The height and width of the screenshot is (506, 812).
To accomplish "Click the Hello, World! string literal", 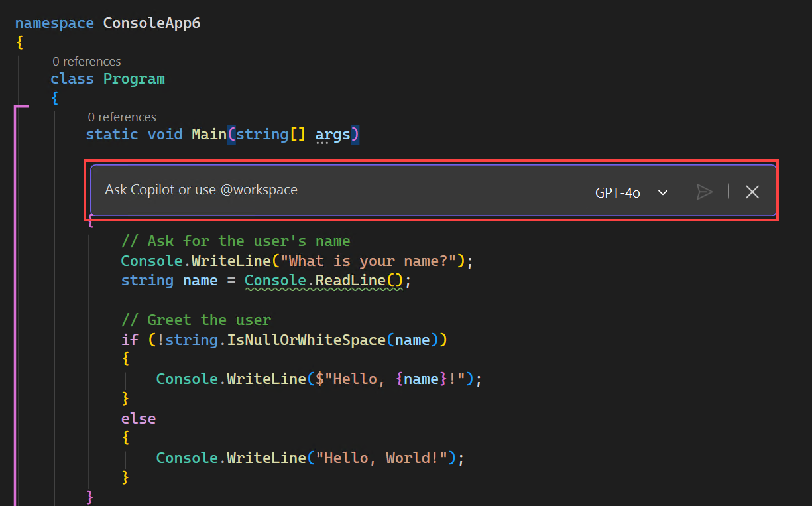I will tap(381, 457).
